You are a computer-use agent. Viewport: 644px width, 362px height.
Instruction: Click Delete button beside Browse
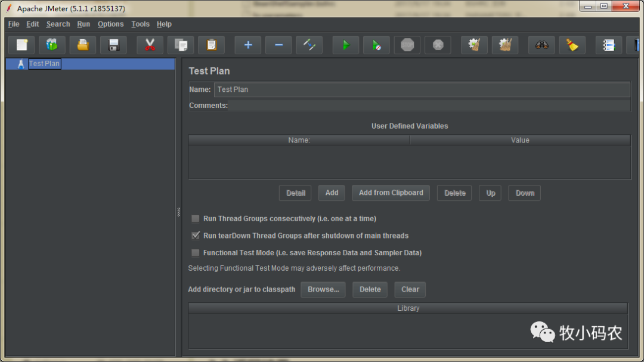click(370, 289)
